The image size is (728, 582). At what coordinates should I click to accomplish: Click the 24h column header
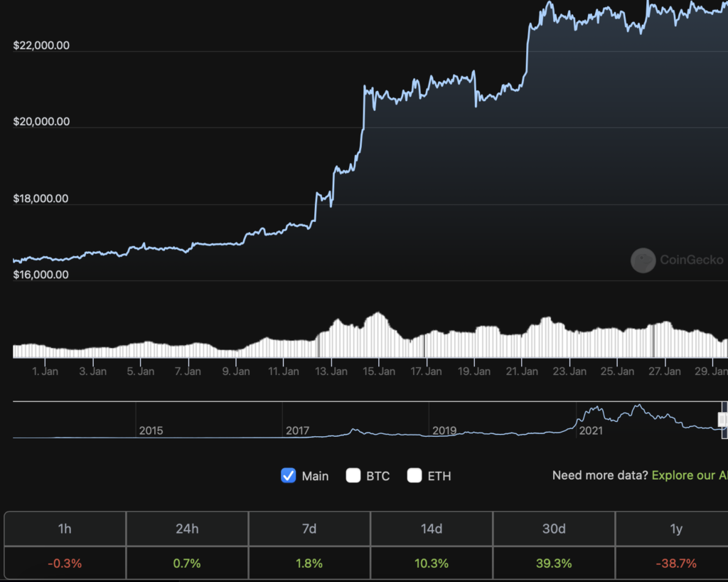(187, 529)
